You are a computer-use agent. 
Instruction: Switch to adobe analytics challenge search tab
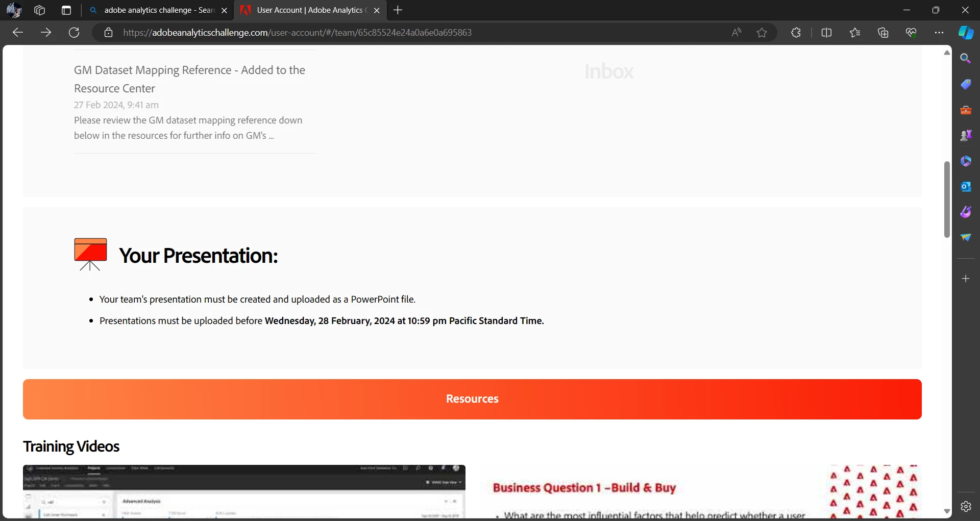(x=158, y=10)
